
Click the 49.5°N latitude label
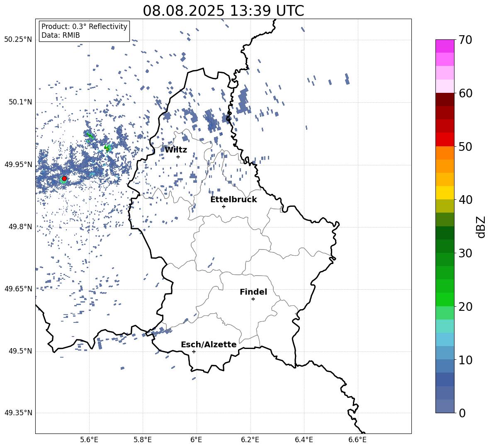point(20,351)
